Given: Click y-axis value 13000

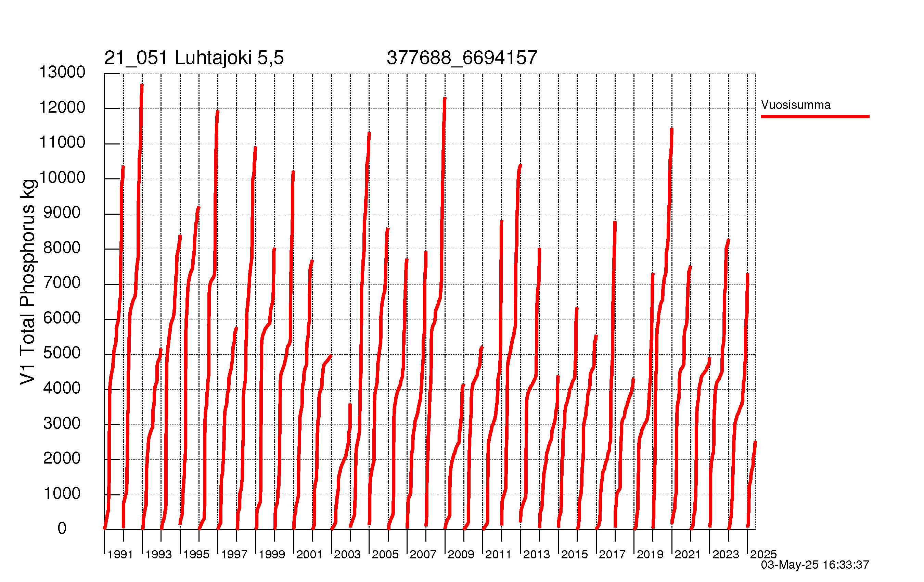Looking at the screenshot, I should (62, 72).
